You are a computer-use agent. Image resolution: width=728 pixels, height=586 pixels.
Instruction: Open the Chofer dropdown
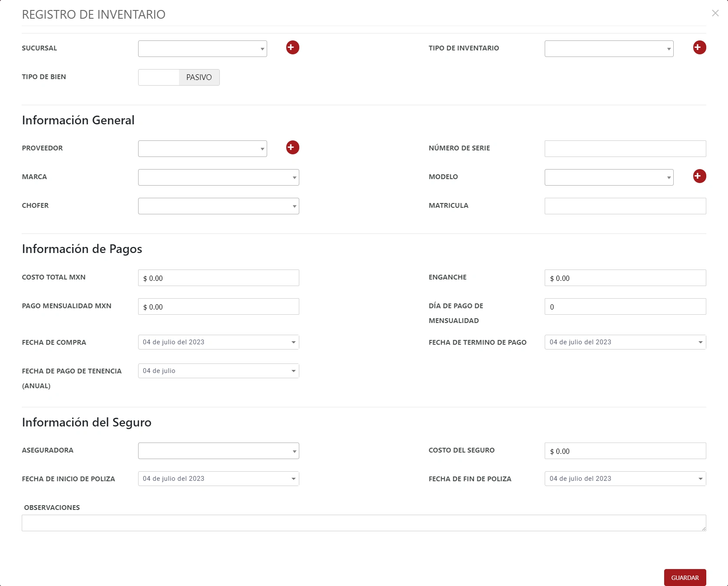[218, 206]
